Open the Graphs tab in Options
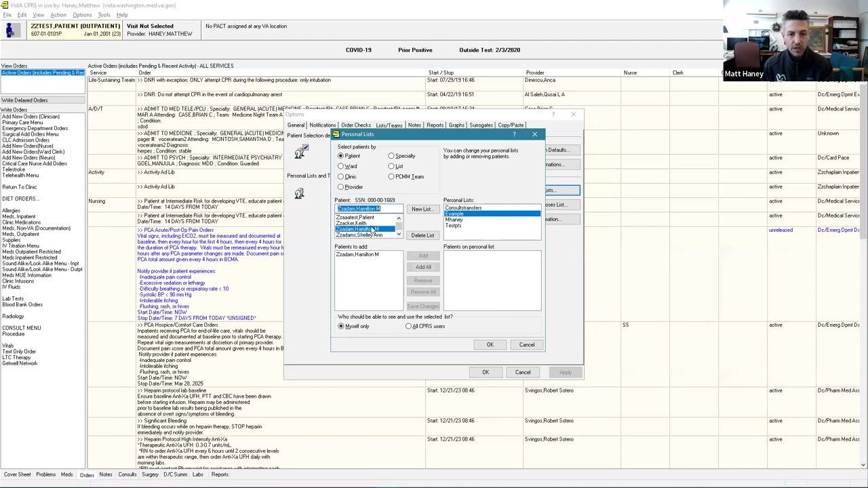868x488 pixels. pyautogui.click(x=456, y=125)
